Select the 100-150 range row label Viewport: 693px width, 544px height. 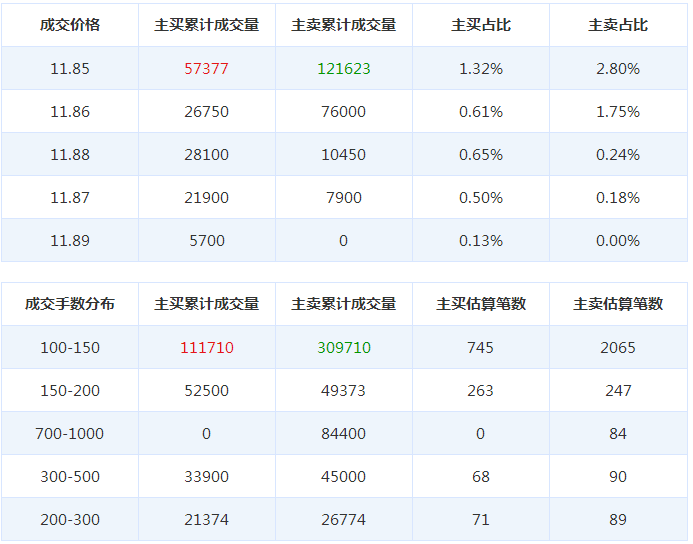[70, 347]
